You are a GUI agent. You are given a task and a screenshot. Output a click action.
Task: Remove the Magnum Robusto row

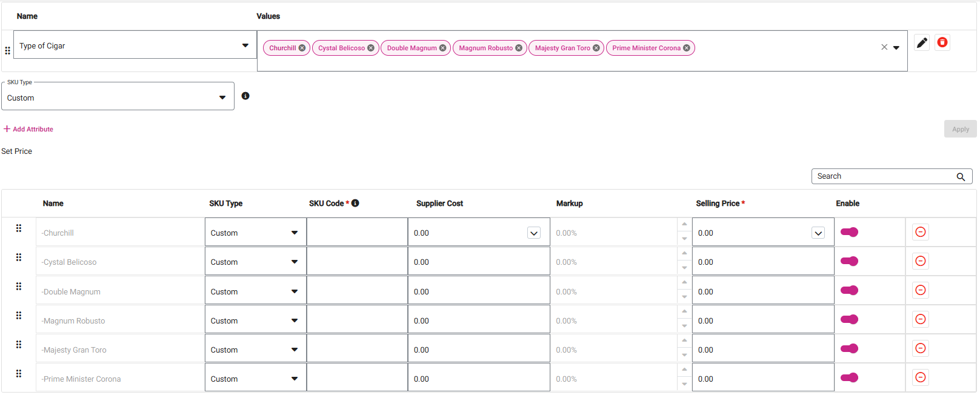tap(920, 319)
